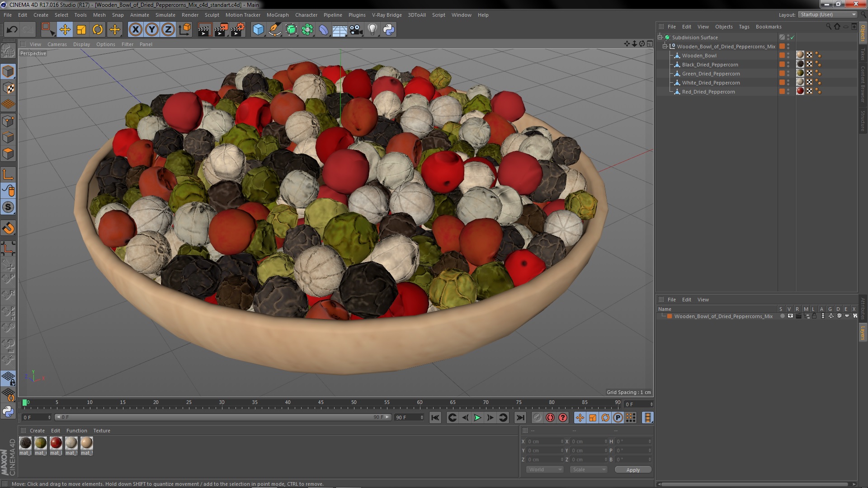Image resolution: width=868 pixels, height=488 pixels.
Task: Click the magnet tool icon
Action: point(8,228)
